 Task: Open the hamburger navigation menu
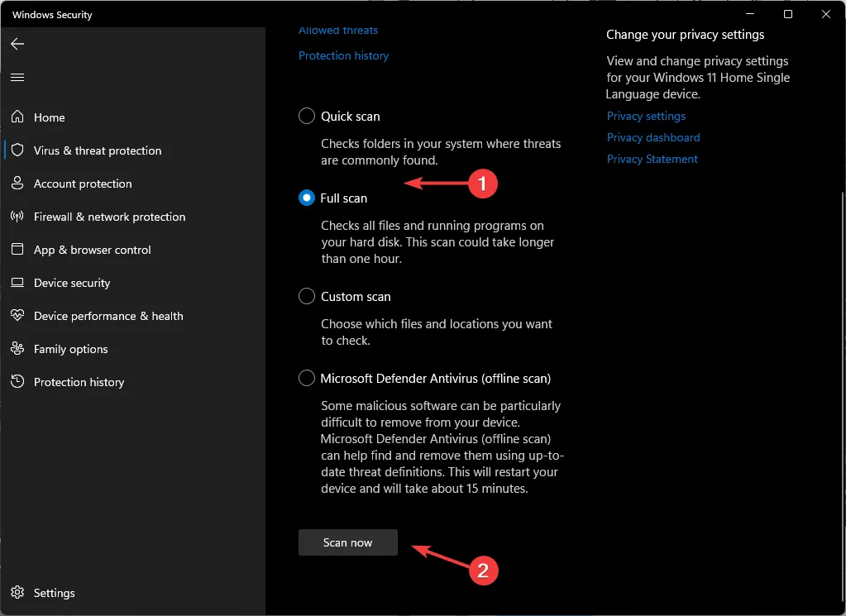click(17, 77)
